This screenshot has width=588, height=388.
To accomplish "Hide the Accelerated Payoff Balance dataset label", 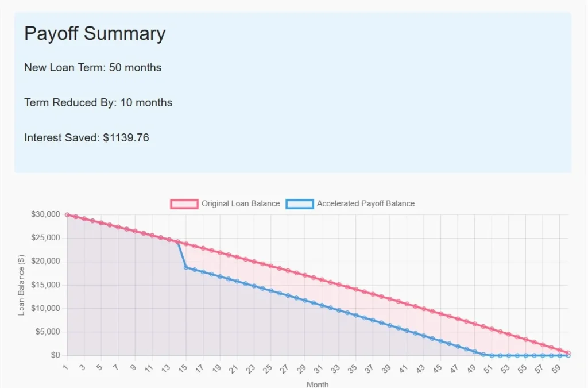I will (x=365, y=203).
